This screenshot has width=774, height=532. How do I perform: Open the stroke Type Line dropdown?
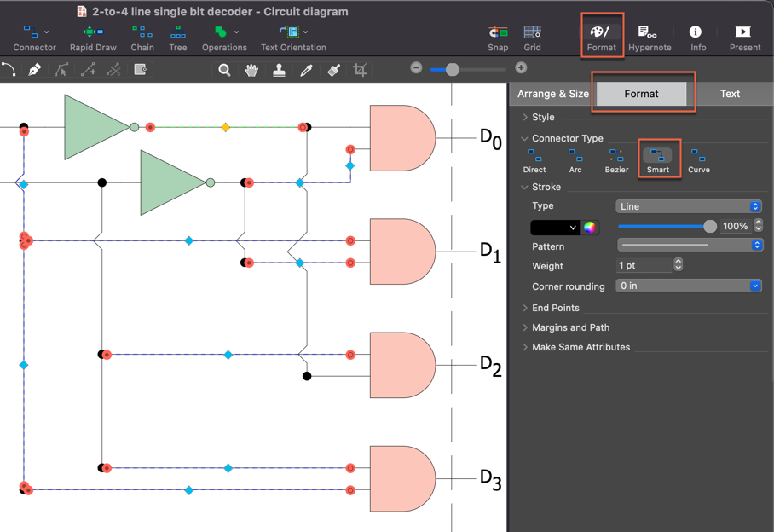(689, 206)
